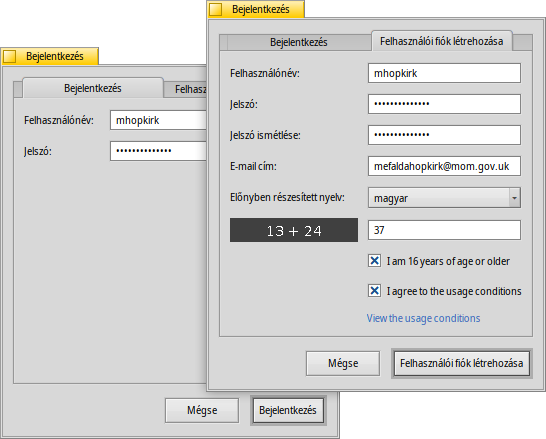Uncheck I agree to the usage conditions

coord(374,290)
